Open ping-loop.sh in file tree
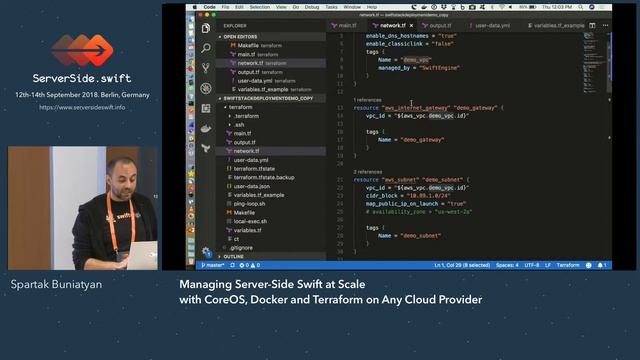This screenshot has height=360, width=640. pos(249,204)
